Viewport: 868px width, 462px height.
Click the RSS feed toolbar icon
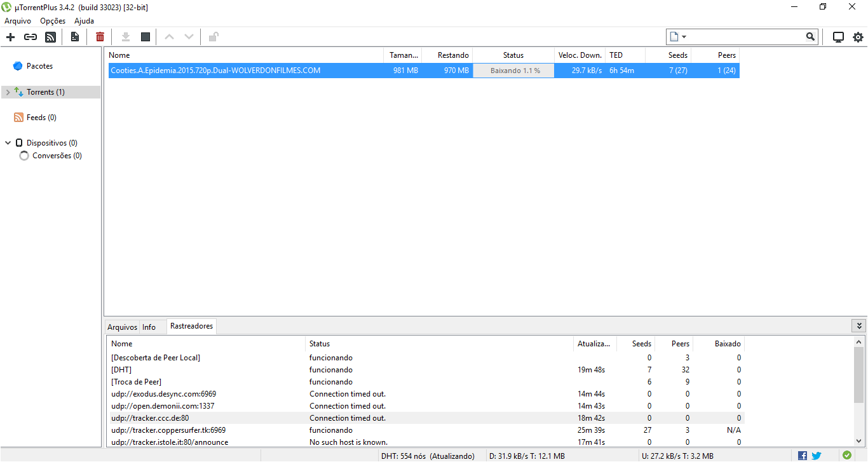(x=51, y=37)
